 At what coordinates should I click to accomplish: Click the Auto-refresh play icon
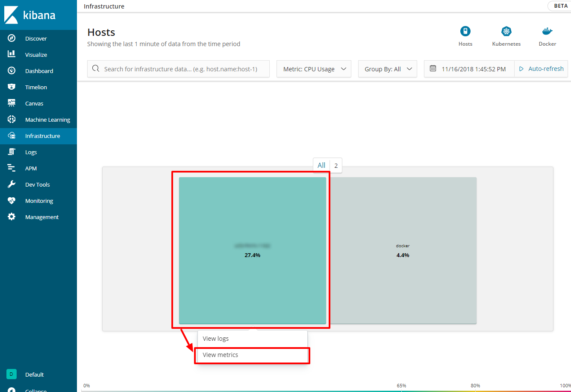tap(521, 69)
